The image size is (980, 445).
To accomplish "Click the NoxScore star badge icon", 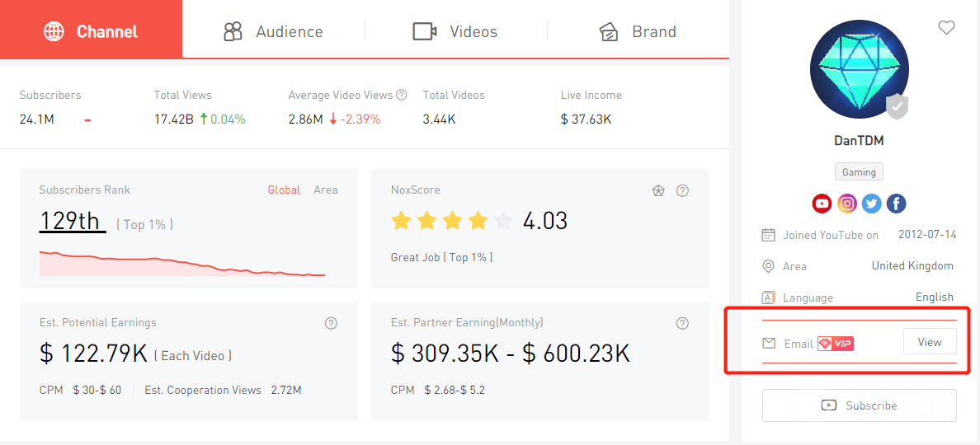I will pyautogui.click(x=658, y=190).
